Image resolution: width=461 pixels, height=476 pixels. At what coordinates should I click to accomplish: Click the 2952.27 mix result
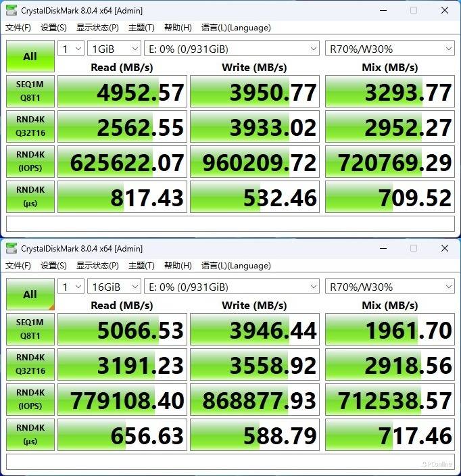(x=389, y=126)
